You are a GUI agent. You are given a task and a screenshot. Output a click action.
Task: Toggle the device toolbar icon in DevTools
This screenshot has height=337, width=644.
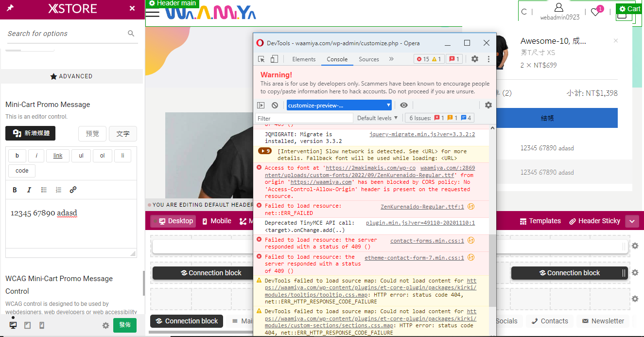coord(274,59)
